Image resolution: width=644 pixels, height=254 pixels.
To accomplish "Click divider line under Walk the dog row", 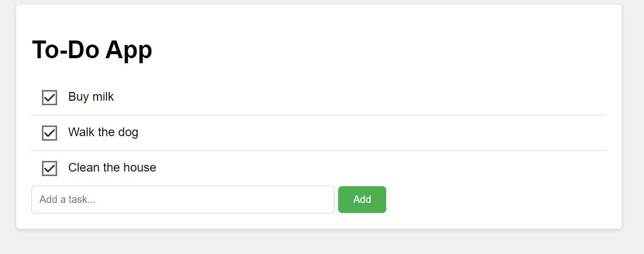I will click(x=318, y=150).
